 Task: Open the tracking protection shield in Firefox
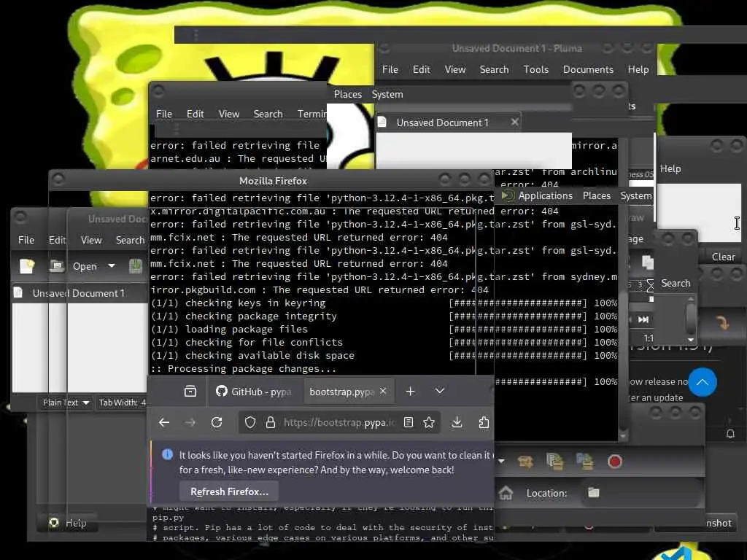[250, 422]
